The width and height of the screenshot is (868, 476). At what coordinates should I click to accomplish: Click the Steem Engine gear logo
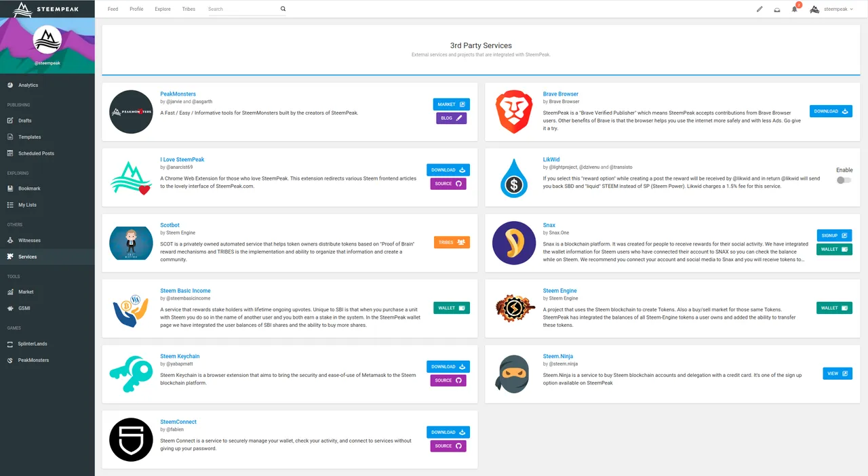click(514, 309)
